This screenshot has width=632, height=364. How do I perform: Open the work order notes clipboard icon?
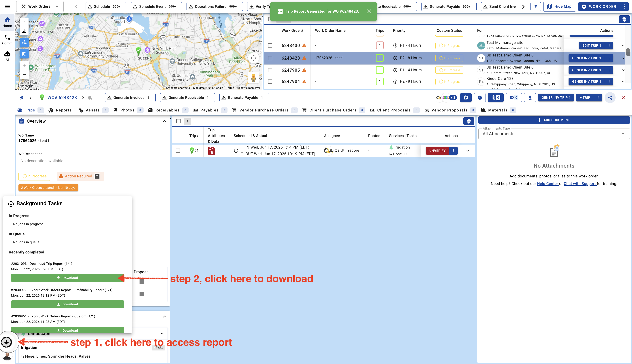[466, 98]
